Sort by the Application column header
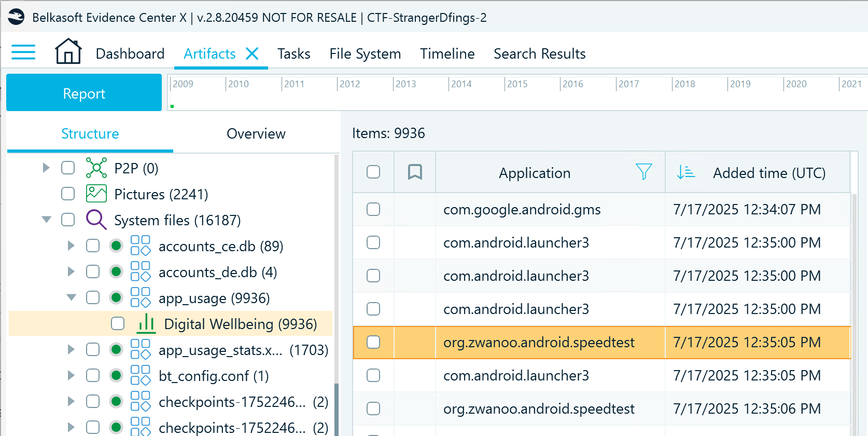This screenshot has height=436, width=868. click(535, 173)
